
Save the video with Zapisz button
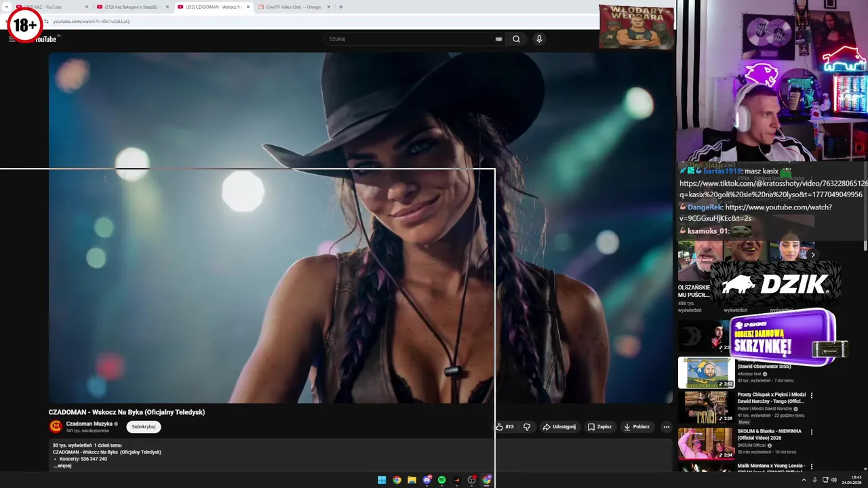599,427
